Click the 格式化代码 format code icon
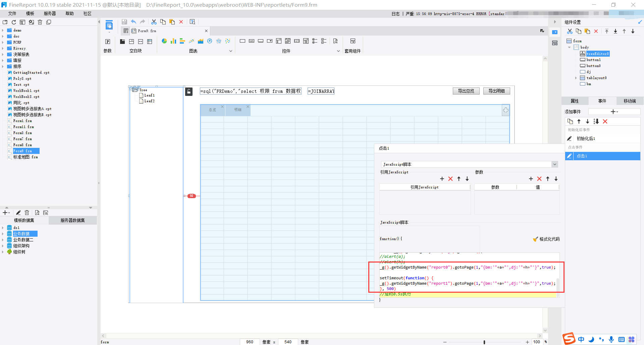Image resolution: width=644 pixels, height=345 pixels. point(535,239)
